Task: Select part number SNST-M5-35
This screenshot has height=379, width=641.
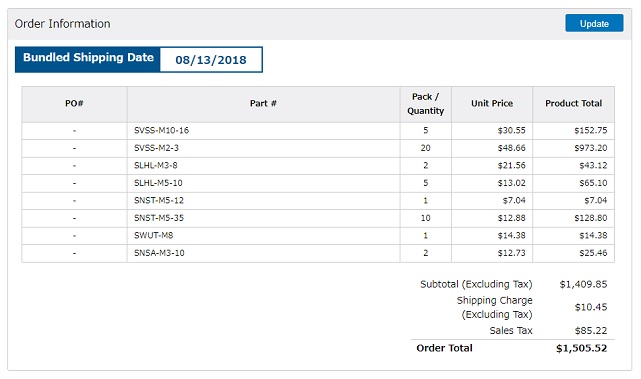Action: [159, 218]
